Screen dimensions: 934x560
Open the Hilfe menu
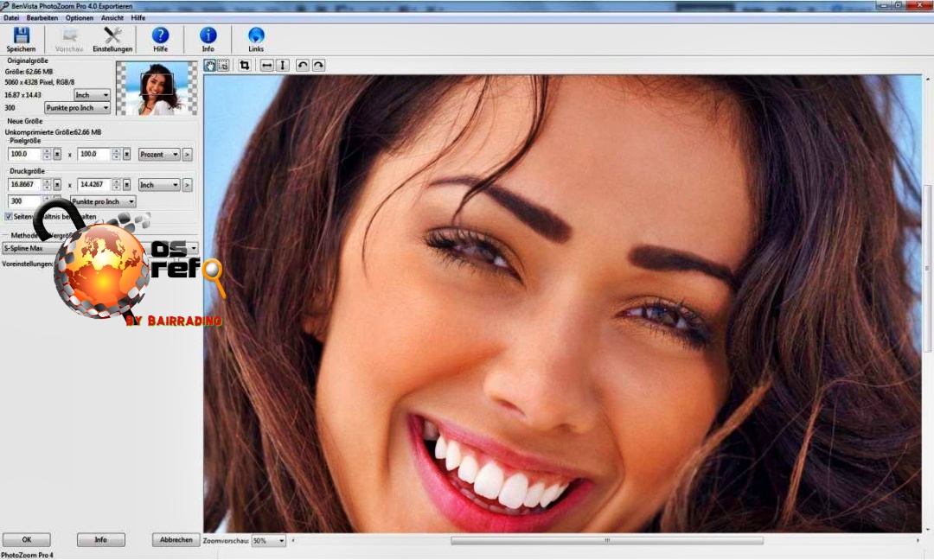tap(138, 18)
